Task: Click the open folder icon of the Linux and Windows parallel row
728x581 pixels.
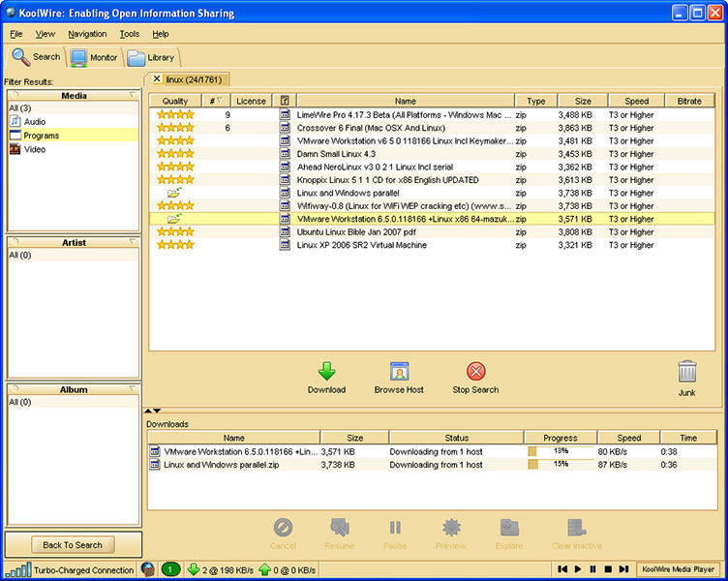Action: tap(174, 193)
